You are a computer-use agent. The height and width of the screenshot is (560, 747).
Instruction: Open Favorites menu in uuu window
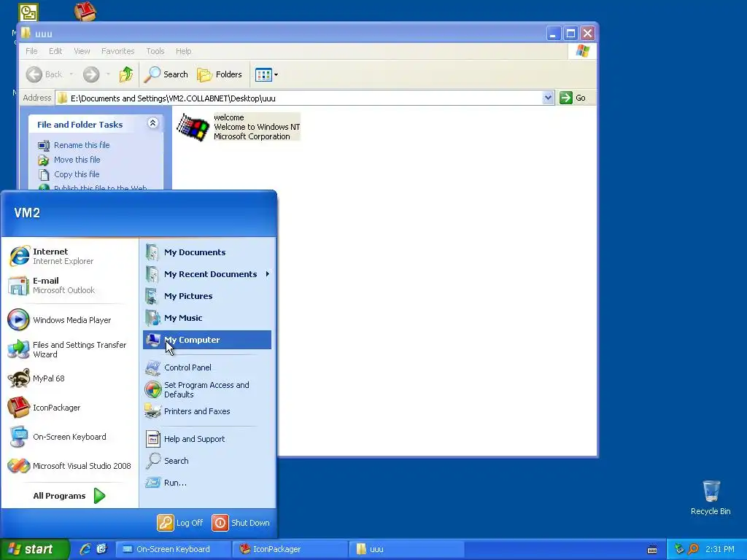(x=117, y=51)
